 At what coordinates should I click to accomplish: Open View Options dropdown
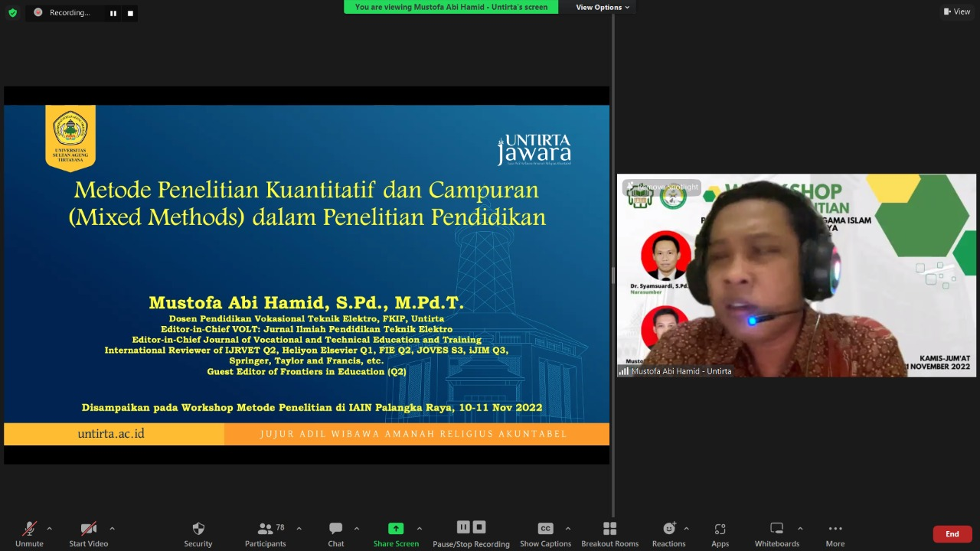(603, 7)
